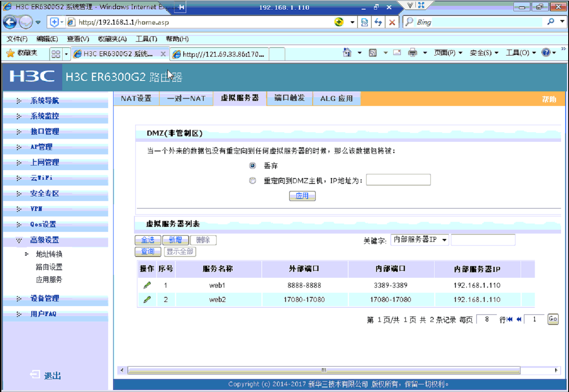Open the 工具(O) dropdown menu
Screen dimensions: 569x392
[x=521, y=53]
